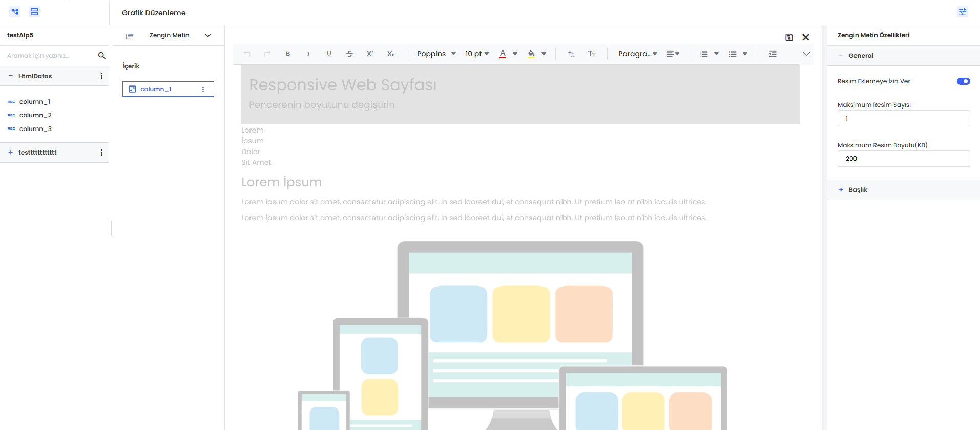Click the Bold formatting icon
Viewport: 980px width, 430px height.
click(288, 54)
